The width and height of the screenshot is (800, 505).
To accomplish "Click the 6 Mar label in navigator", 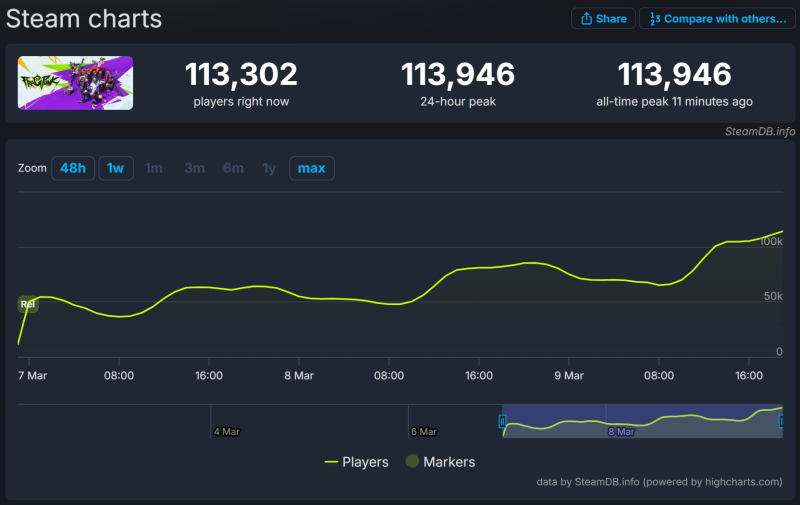I will [x=424, y=432].
